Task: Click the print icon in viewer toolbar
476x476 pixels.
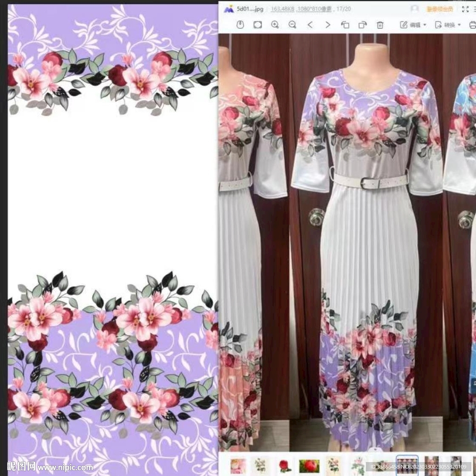Action: pyautogui.click(x=473, y=25)
